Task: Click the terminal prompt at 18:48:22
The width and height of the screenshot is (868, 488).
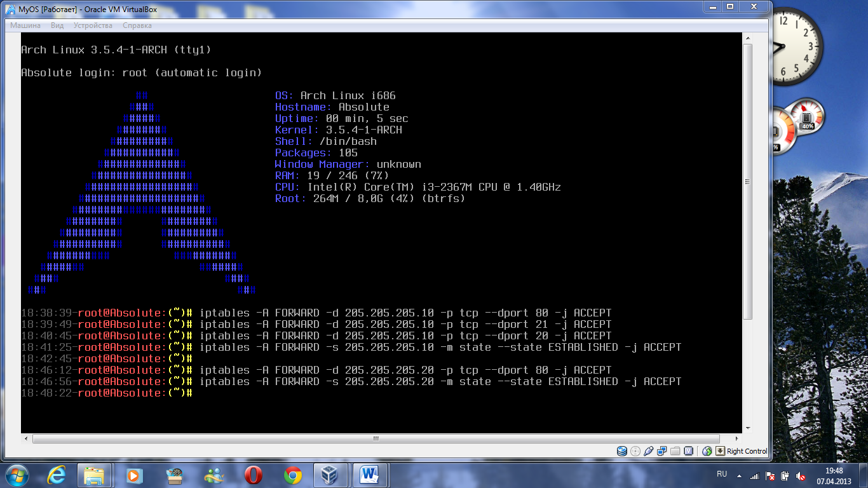Action: pos(107,393)
